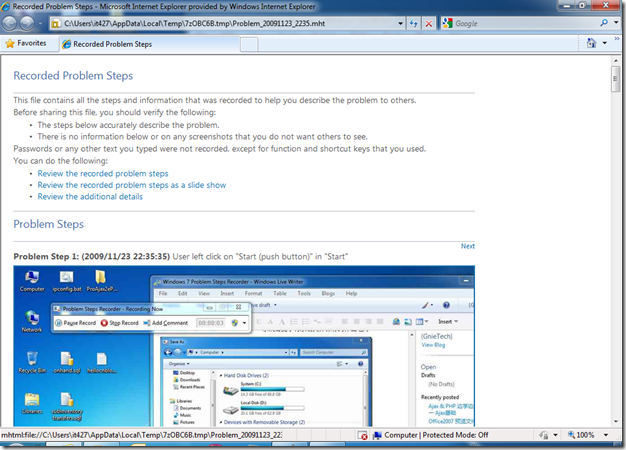The height and width of the screenshot is (450, 626).
Task: Open the recent pages dropdown arrow
Action: tap(40, 24)
